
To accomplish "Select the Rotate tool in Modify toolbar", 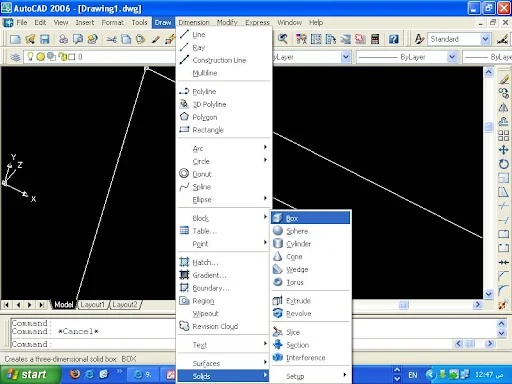I will pyautogui.click(x=503, y=164).
